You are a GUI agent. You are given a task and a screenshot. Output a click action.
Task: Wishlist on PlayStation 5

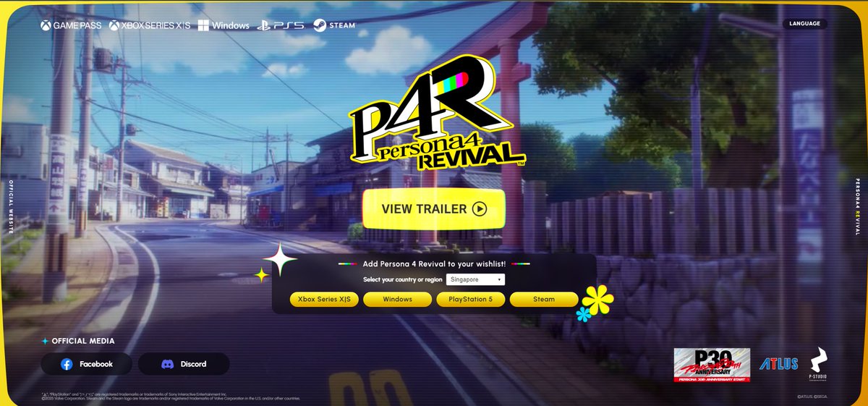tap(470, 300)
